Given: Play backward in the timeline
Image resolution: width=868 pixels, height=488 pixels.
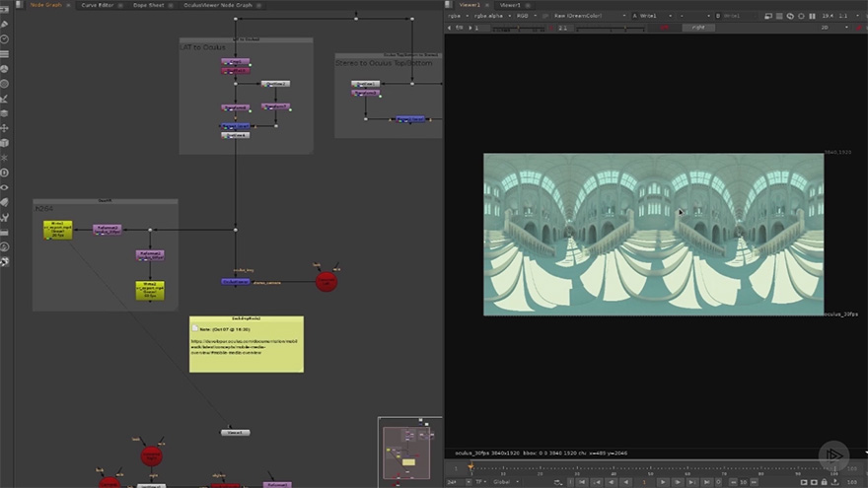Looking at the screenshot, I should click(x=625, y=482).
